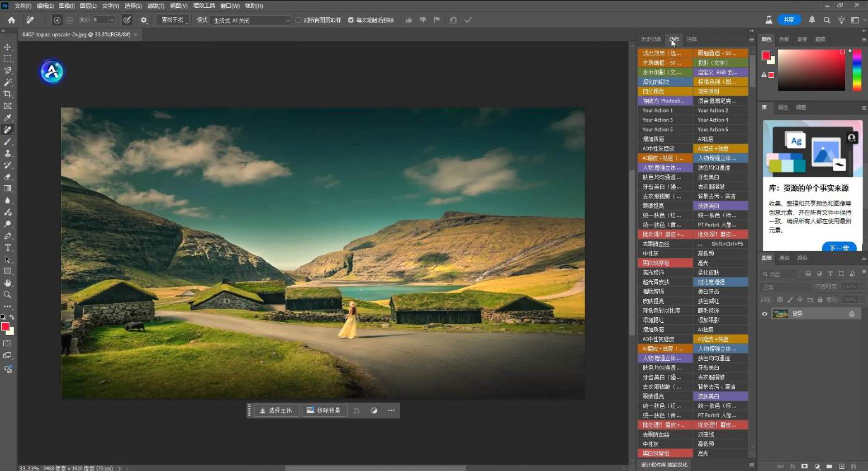Select the Hand tool
This screenshot has height=471, width=868.
coord(8,283)
